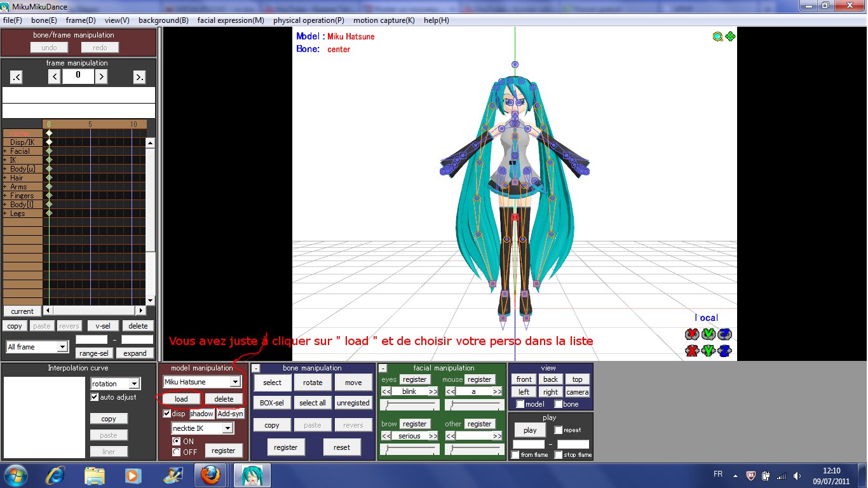This screenshot has height=488, width=868.
Task: Step back one frame with '<' button
Action: click(55, 77)
